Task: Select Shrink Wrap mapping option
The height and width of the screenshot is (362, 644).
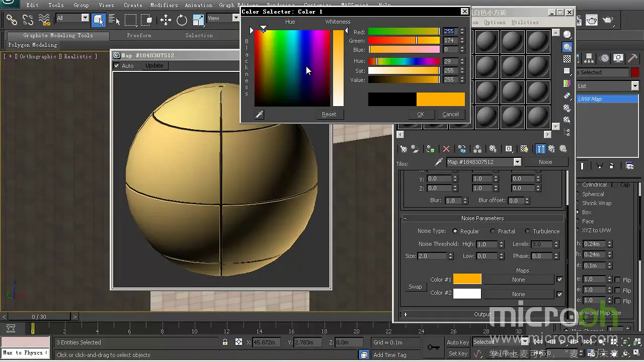Action: [x=597, y=203]
